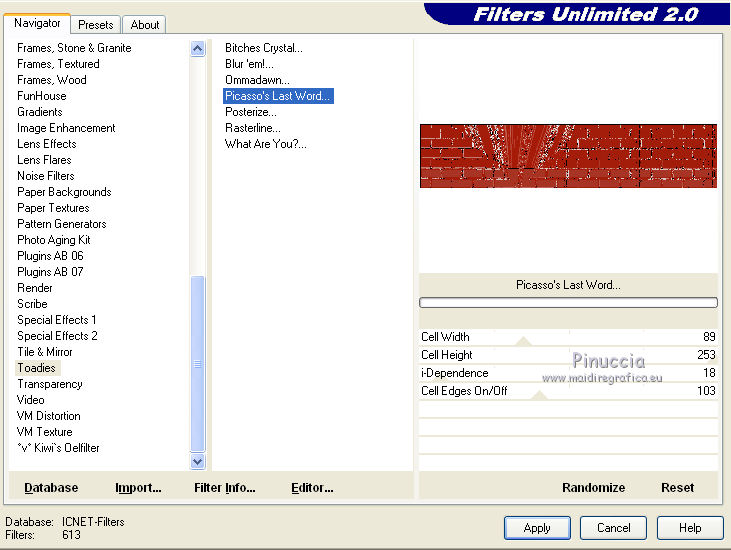The image size is (731, 550).
Task: Open VM Texture category
Action: tap(45, 432)
